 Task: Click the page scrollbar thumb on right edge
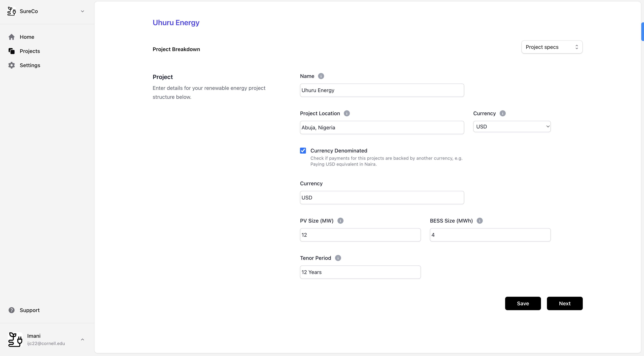tap(642, 32)
